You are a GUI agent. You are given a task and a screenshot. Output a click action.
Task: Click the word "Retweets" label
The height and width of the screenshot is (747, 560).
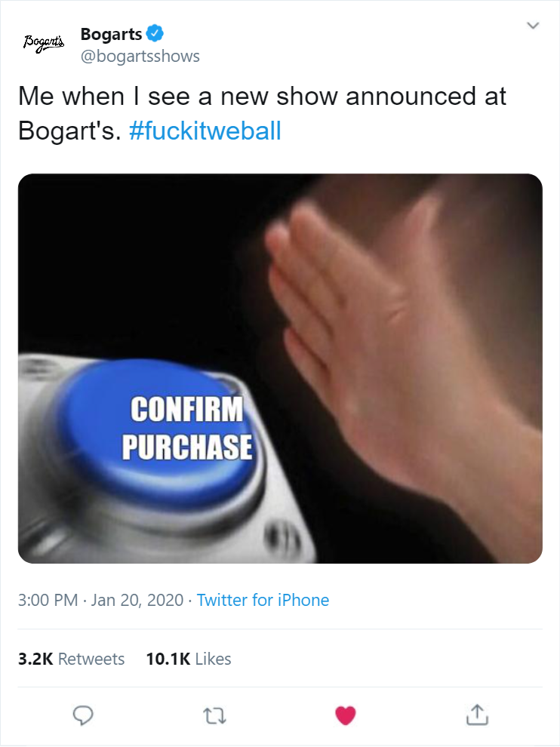(91, 659)
